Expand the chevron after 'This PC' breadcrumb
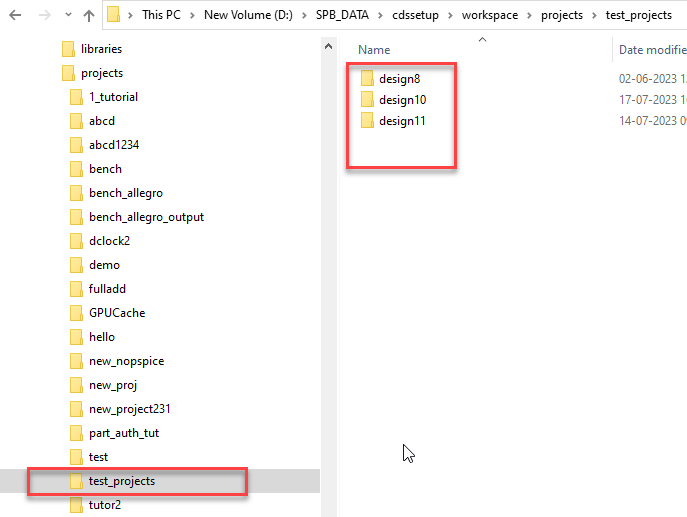Image resolution: width=687 pixels, height=517 pixels. (x=194, y=16)
